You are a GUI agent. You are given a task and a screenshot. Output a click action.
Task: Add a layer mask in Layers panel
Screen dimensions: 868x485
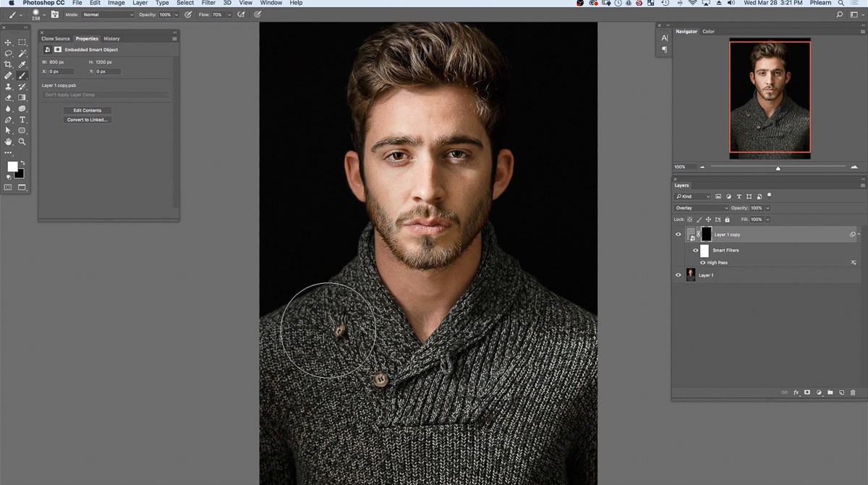(807, 392)
